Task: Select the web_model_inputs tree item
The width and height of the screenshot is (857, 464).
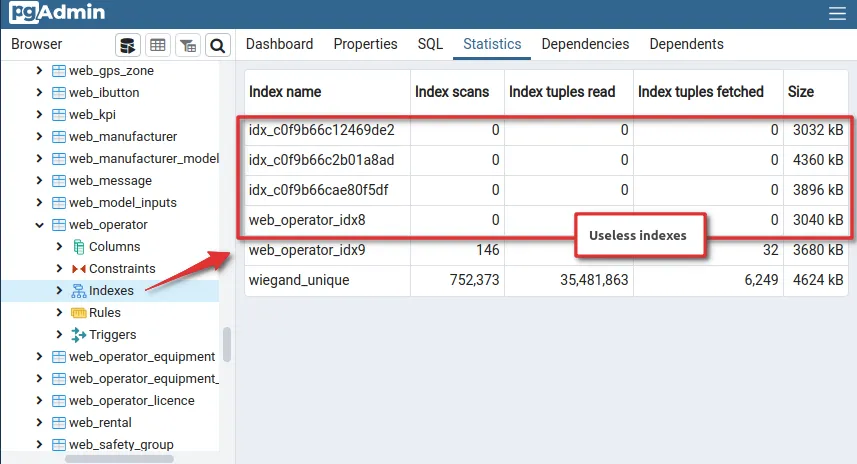Action: click(x=122, y=203)
